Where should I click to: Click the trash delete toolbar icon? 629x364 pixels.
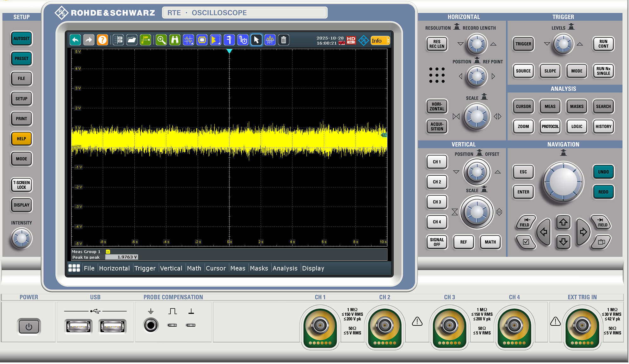283,40
